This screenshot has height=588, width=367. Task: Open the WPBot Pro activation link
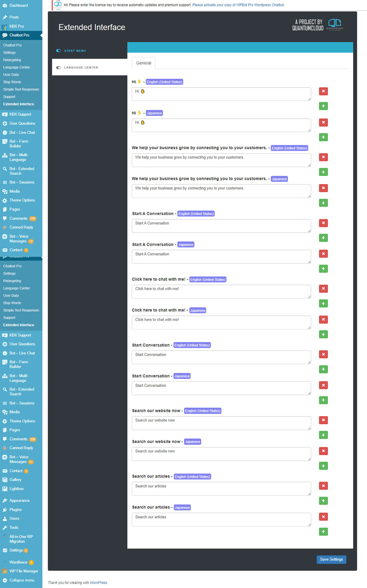[238, 5]
